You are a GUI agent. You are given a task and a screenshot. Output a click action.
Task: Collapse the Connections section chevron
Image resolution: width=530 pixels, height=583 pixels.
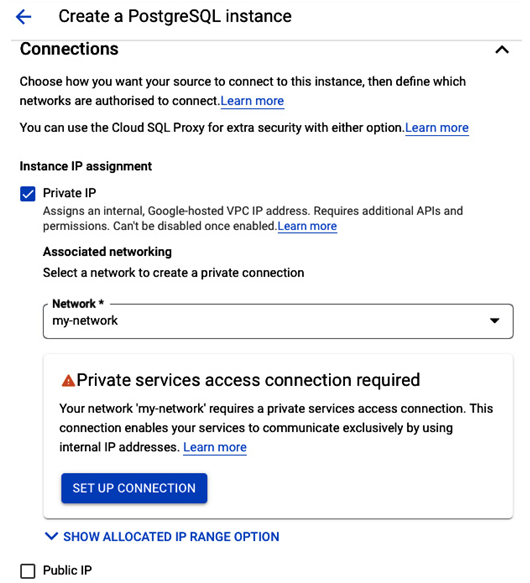(x=502, y=49)
